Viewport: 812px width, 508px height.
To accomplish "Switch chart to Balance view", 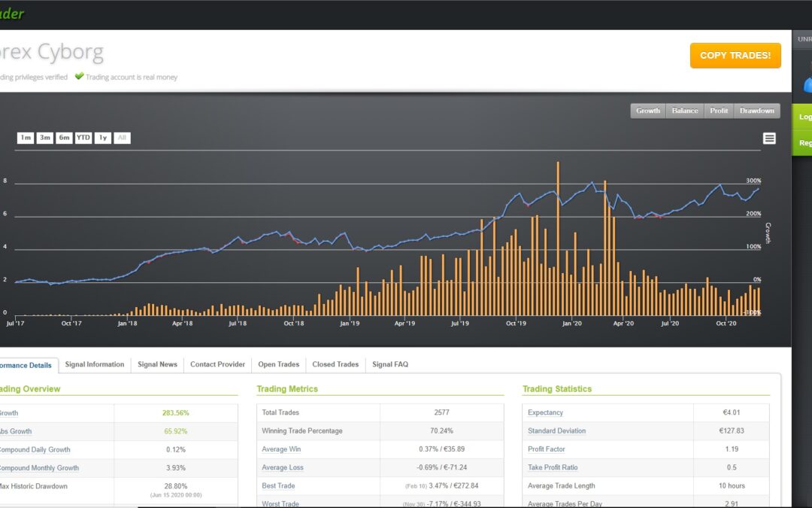I will click(684, 111).
